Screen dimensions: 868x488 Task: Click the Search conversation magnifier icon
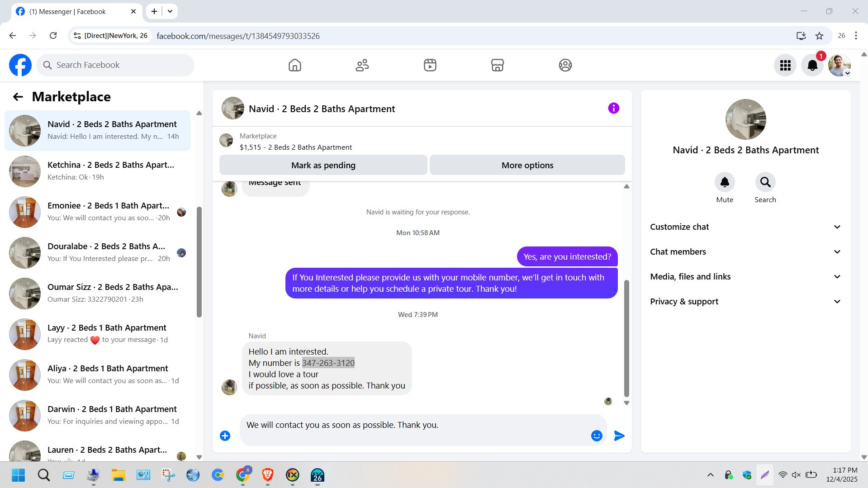click(765, 182)
